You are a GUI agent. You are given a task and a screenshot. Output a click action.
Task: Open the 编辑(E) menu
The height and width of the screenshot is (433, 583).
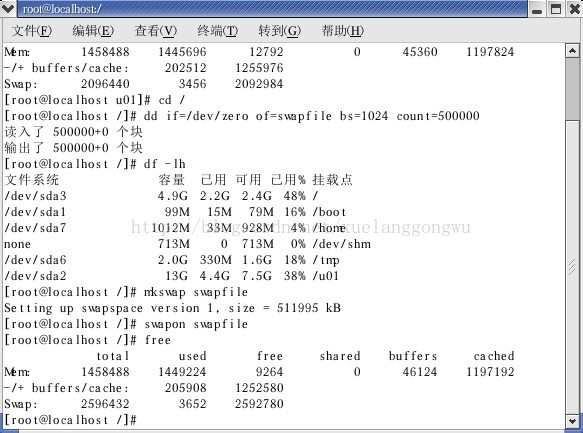[93, 31]
